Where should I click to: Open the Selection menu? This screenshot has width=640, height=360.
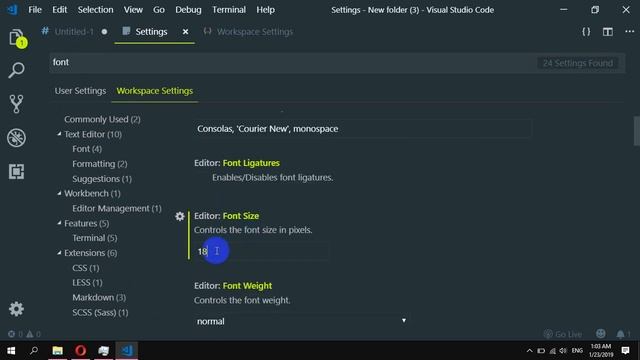tap(96, 10)
